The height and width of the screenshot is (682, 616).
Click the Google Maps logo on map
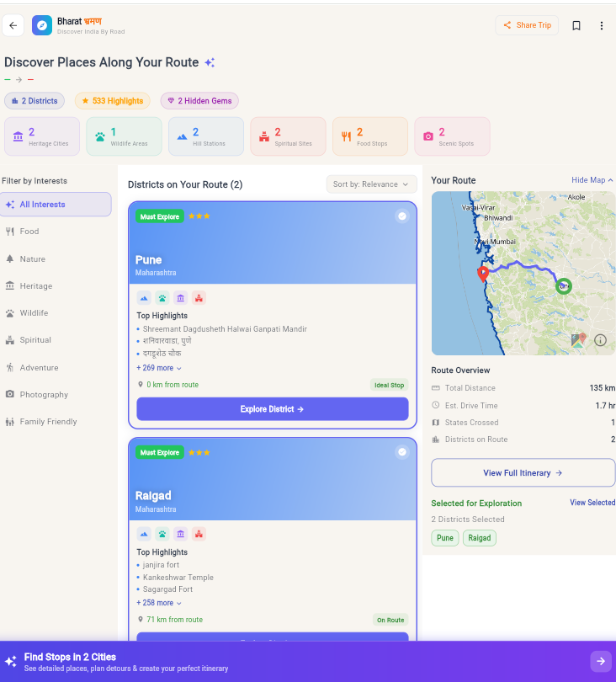point(579,340)
